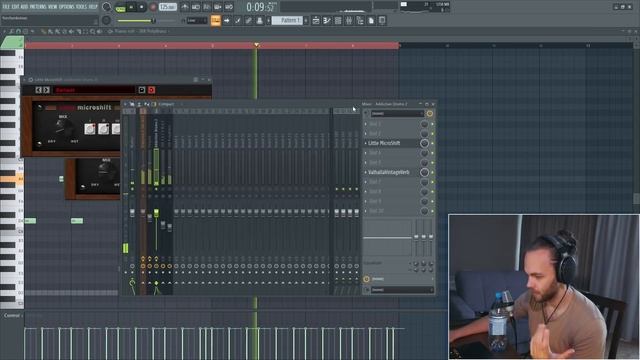Image resolution: width=640 pixels, height=360 pixels.
Task: Toggle ValhallaVintageVerb enable LED
Action: click(x=432, y=172)
